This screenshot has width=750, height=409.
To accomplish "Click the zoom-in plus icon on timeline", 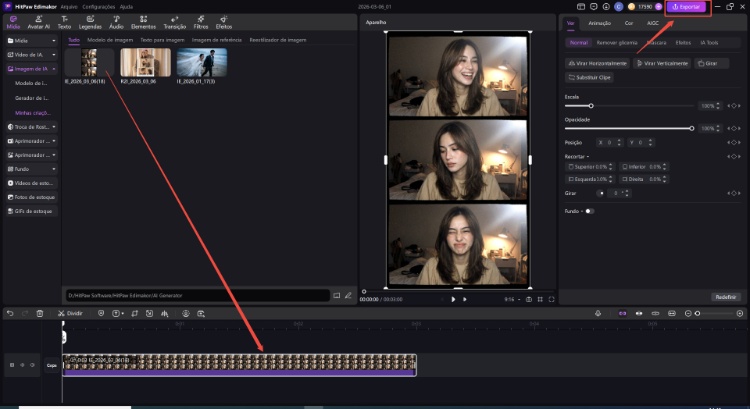I will (x=740, y=313).
